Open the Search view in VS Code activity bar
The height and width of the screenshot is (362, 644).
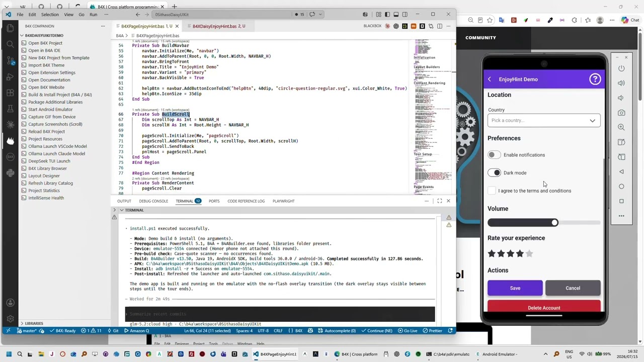[x=10, y=45]
